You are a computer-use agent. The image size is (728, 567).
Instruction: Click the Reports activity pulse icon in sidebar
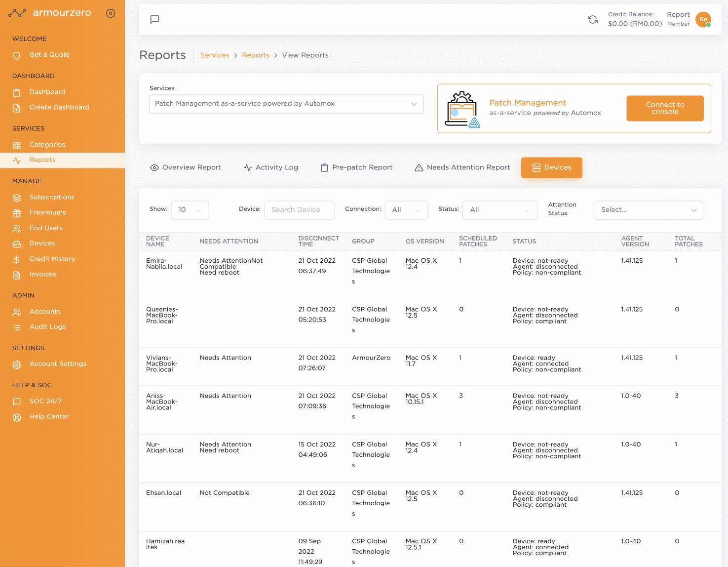coord(17,161)
